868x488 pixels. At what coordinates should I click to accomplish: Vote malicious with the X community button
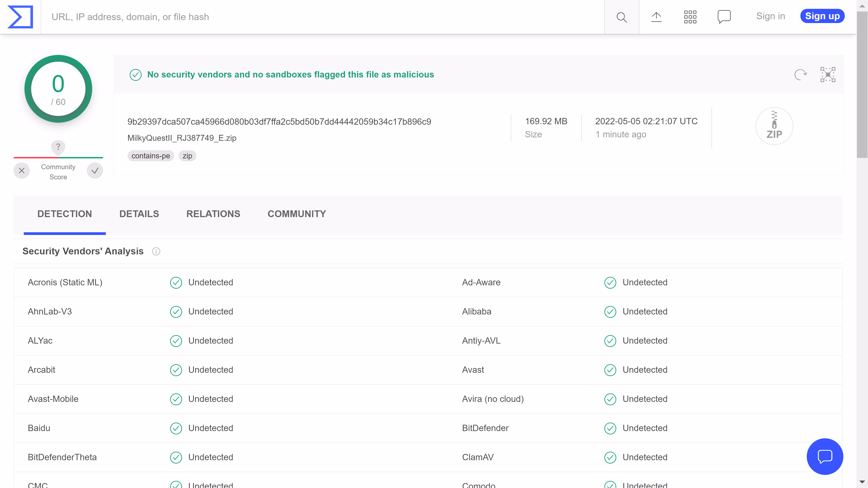coord(21,171)
